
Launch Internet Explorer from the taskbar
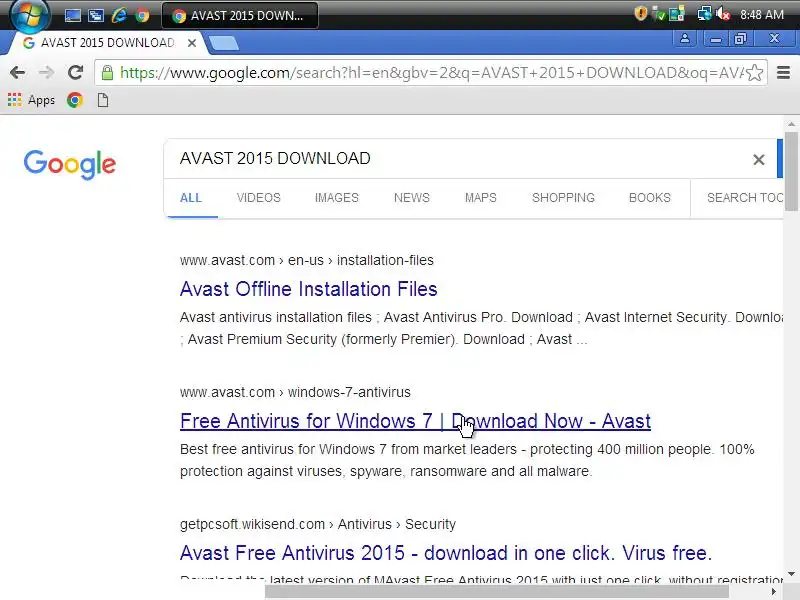[x=119, y=15]
